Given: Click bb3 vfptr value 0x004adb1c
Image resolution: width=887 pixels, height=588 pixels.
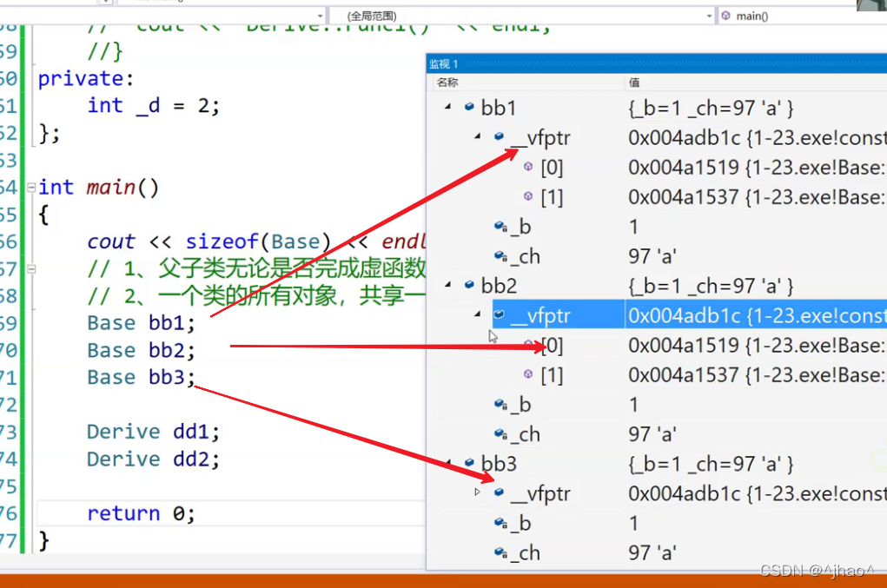Looking at the screenshot, I should click(685, 493).
